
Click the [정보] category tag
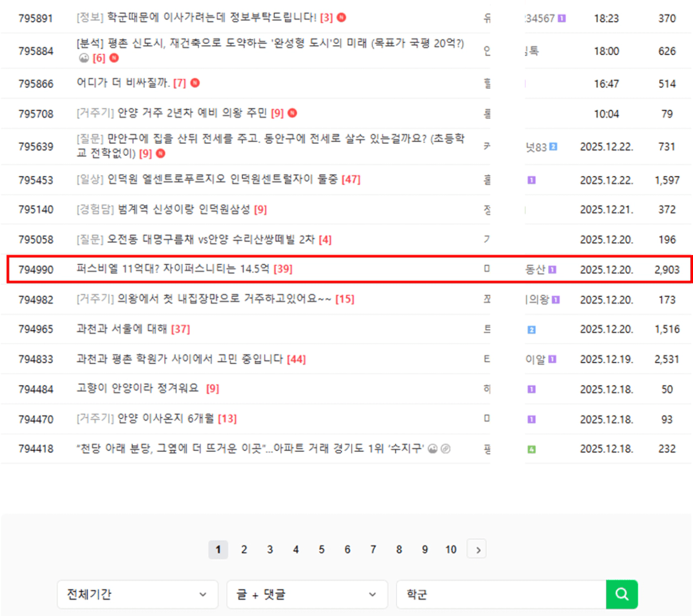90,17
